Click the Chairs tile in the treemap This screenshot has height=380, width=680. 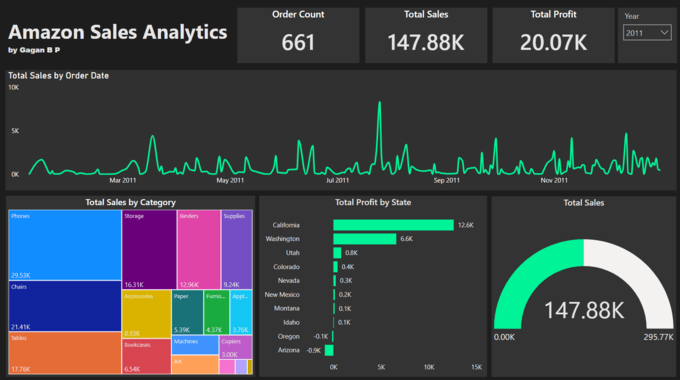65,306
